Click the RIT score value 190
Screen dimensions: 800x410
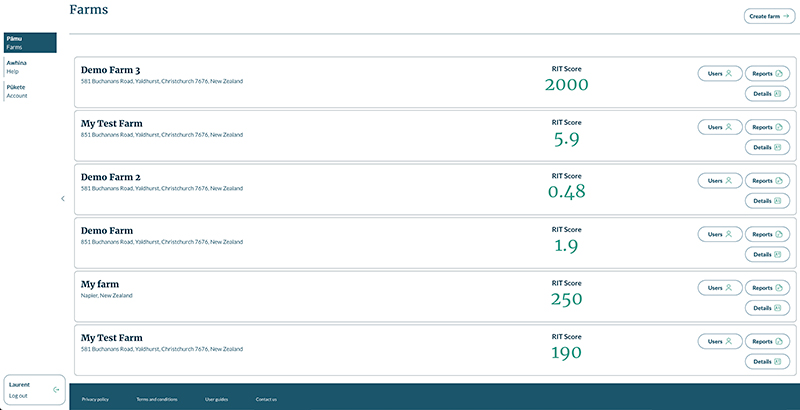click(566, 353)
